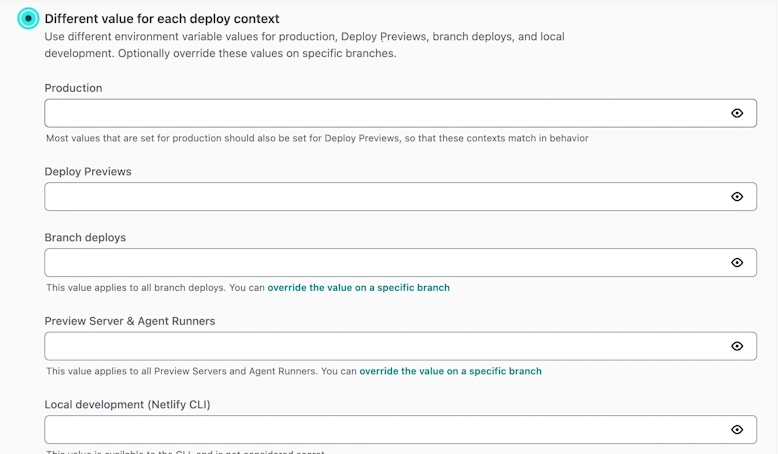
Task: Show the Production value with eye icon
Action: [x=737, y=113]
